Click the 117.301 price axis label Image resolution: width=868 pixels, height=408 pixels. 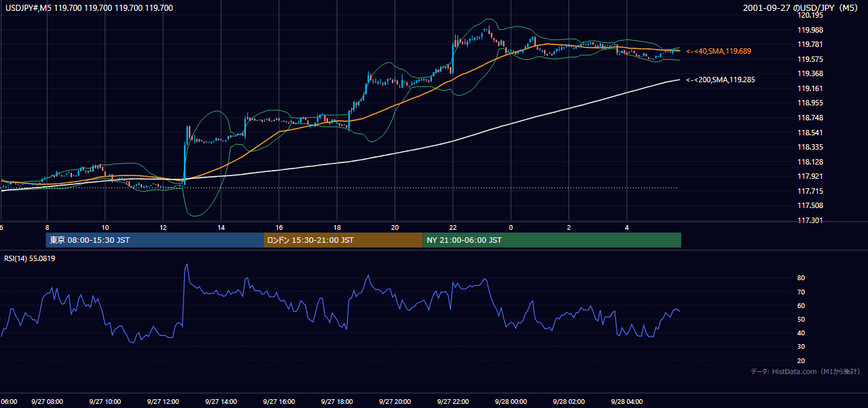(810, 220)
